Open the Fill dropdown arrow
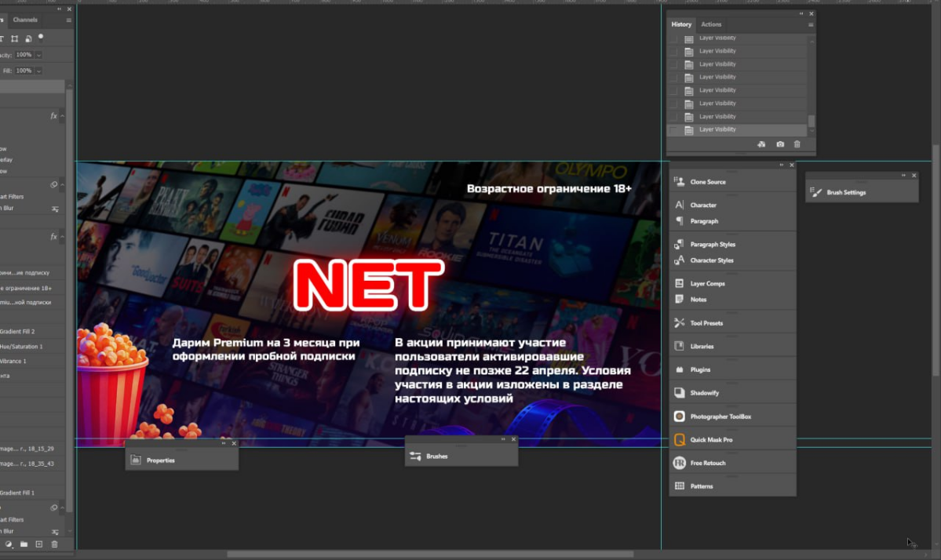The width and height of the screenshot is (941, 560). point(38,71)
